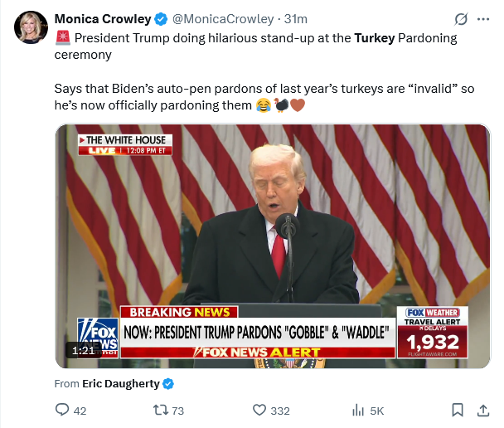Click the Monica Crowley display name
504x428 pixels.
click(x=103, y=19)
